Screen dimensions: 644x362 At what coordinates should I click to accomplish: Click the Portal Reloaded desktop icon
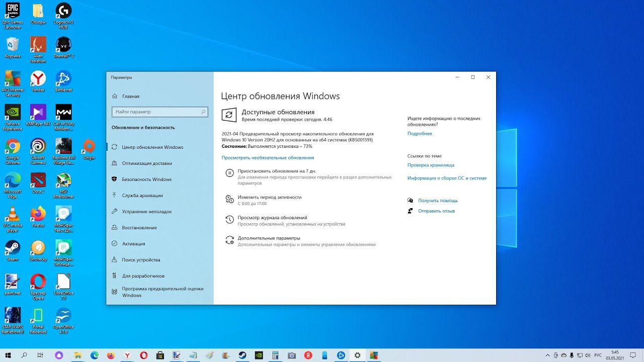point(38,321)
